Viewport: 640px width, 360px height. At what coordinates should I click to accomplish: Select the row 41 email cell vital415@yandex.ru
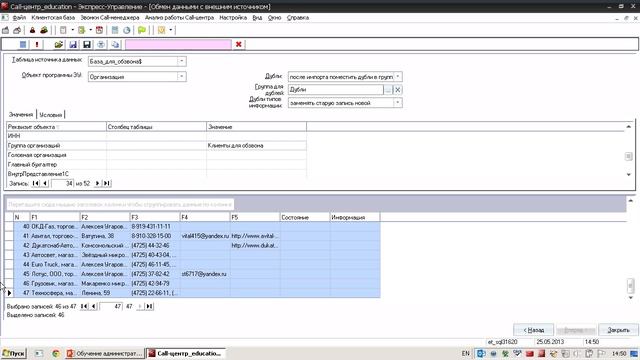[x=205, y=236]
